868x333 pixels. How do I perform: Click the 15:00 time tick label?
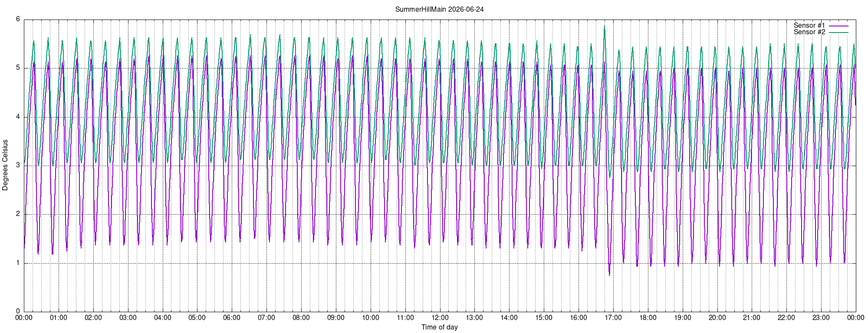[x=544, y=317]
